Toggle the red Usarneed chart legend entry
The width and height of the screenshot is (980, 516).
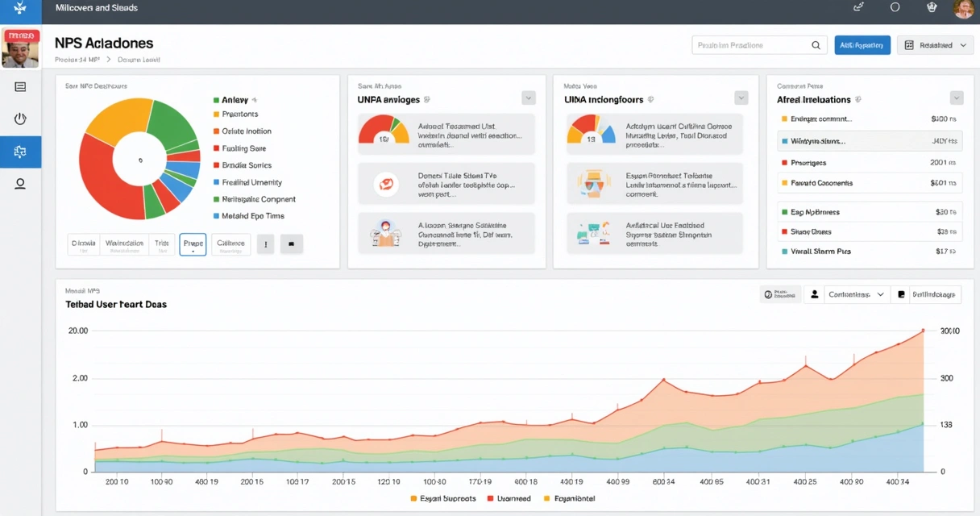[509, 499]
